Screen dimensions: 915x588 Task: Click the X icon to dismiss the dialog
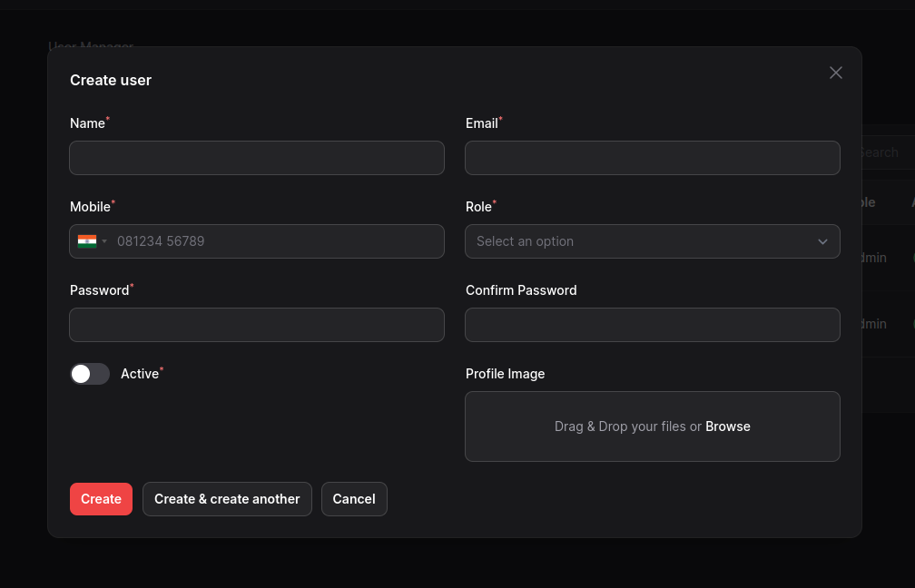pos(835,73)
